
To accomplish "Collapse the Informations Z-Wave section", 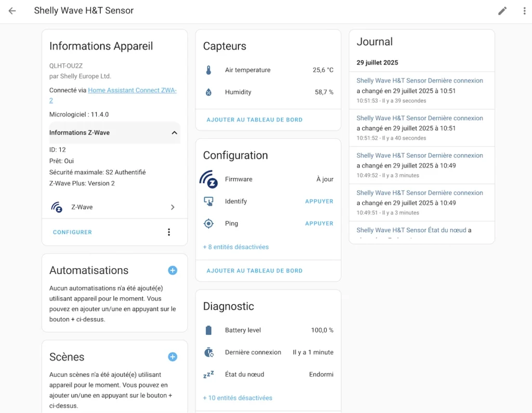I will point(114,132).
